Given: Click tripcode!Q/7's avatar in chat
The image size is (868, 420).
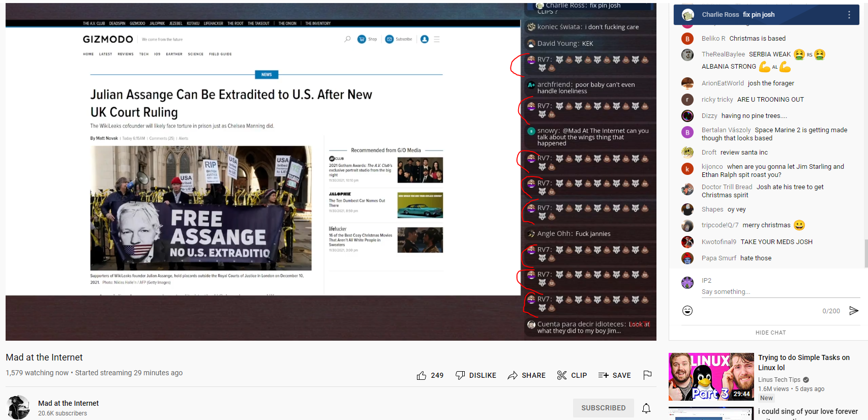Looking at the screenshot, I should pos(687,226).
